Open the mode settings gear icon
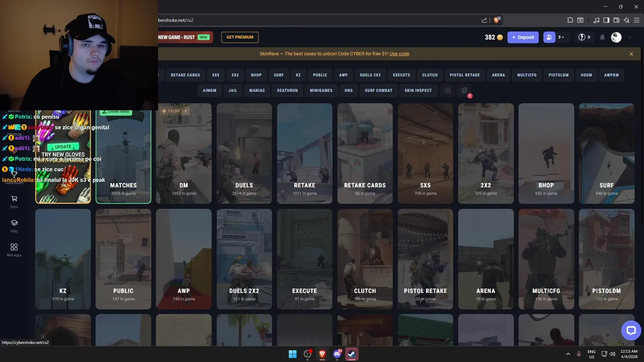Viewport: 644px width, 362px height. [448, 90]
